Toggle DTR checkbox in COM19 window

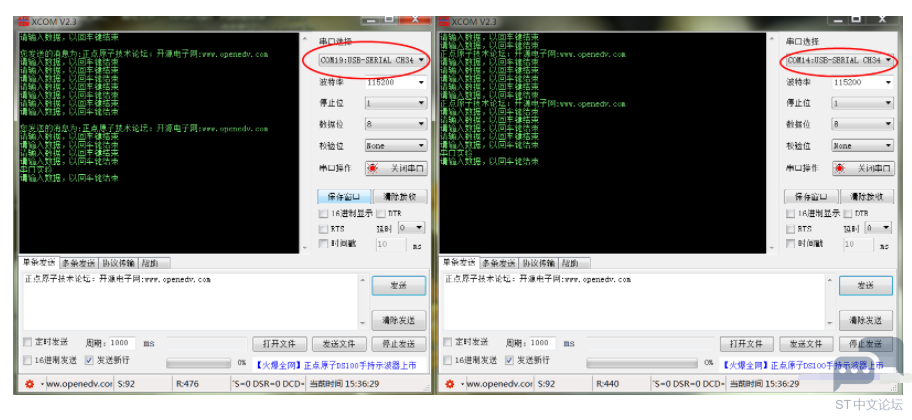point(380,213)
